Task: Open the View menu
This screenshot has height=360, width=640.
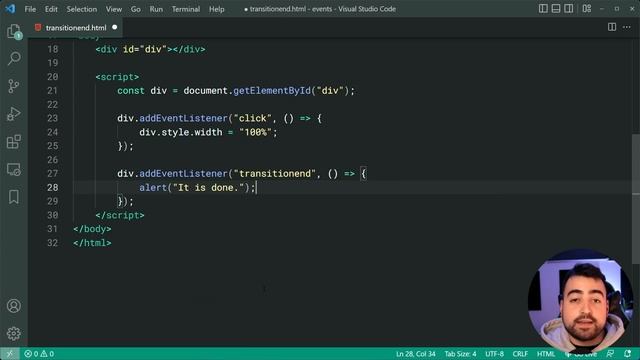Action: [114, 9]
